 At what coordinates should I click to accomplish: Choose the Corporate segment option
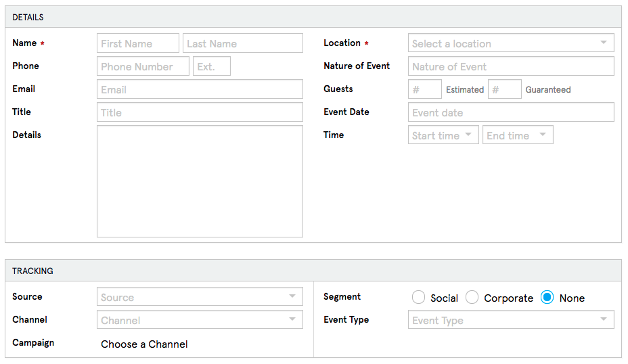[x=472, y=298]
